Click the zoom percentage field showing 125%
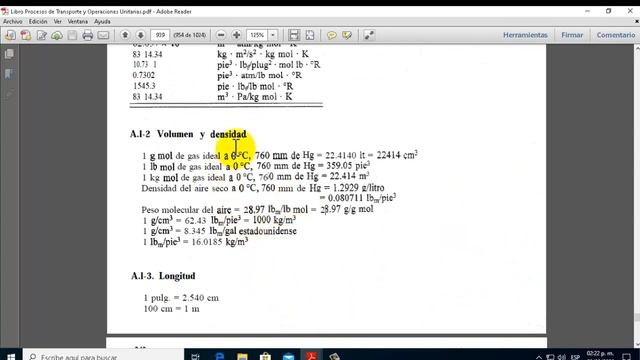The height and width of the screenshot is (360, 640). click(x=257, y=35)
